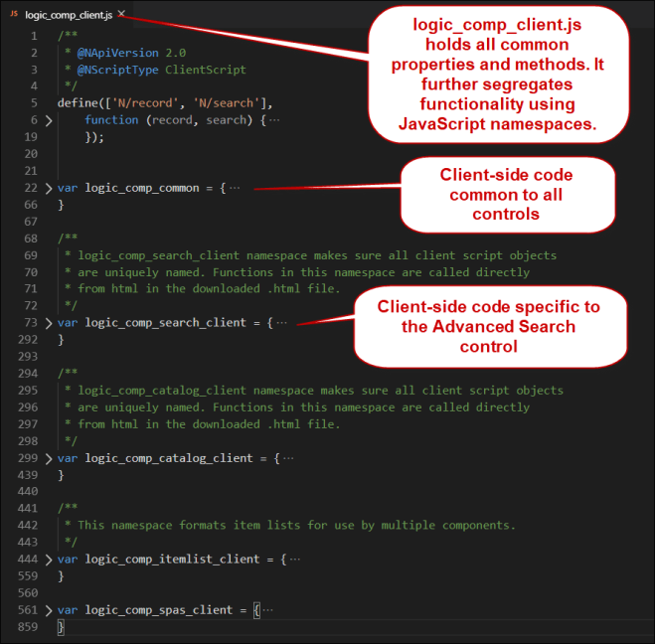Click the function keyword on line 6
655x644 pixels.
pyautogui.click(x=111, y=120)
